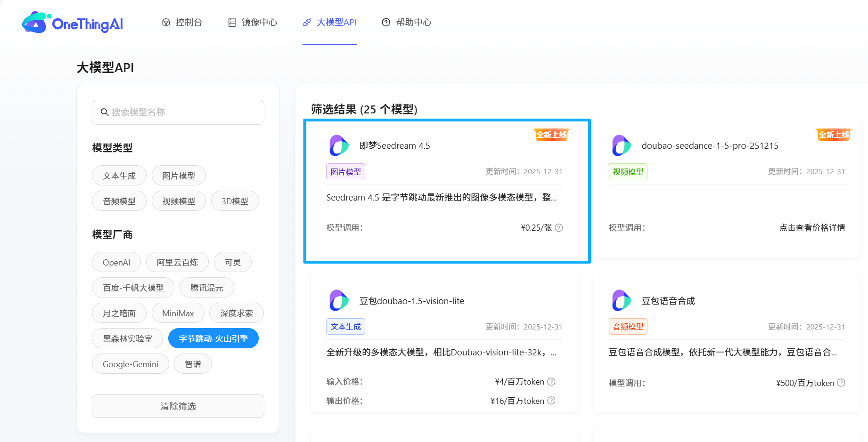Deselect the 字节跳动-火山引擎 vendor filter
This screenshot has height=442, width=868.
pos(213,338)
